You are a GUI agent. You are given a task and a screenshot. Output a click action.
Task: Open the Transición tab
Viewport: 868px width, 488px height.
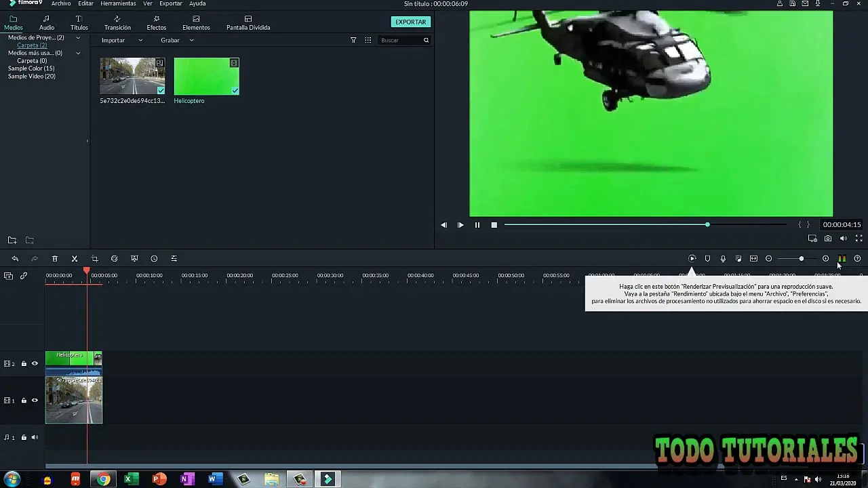pyautogui.click(x=117, y=23)
